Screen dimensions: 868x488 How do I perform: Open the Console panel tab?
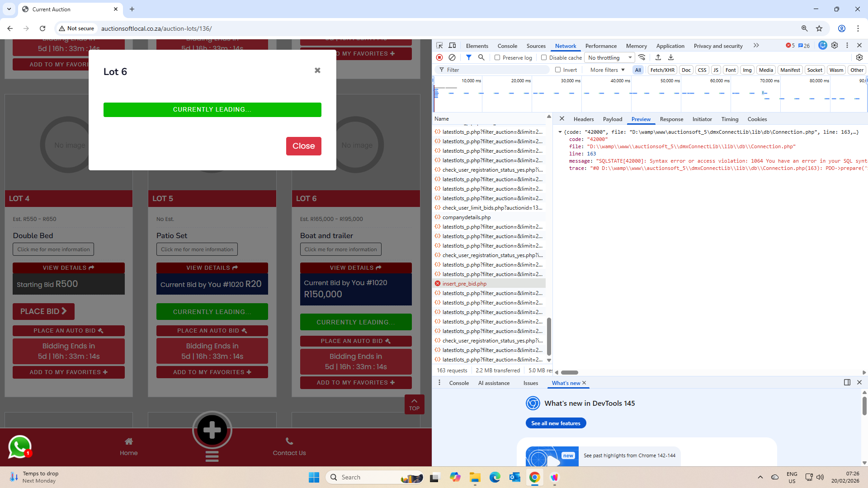coord(507,46)
